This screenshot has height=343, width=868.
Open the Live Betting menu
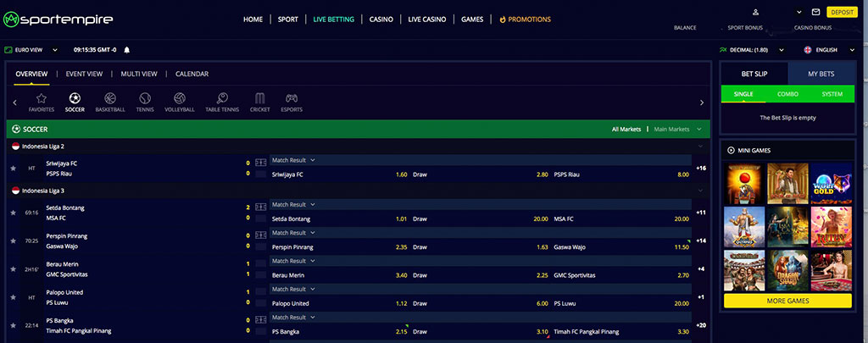333,19
